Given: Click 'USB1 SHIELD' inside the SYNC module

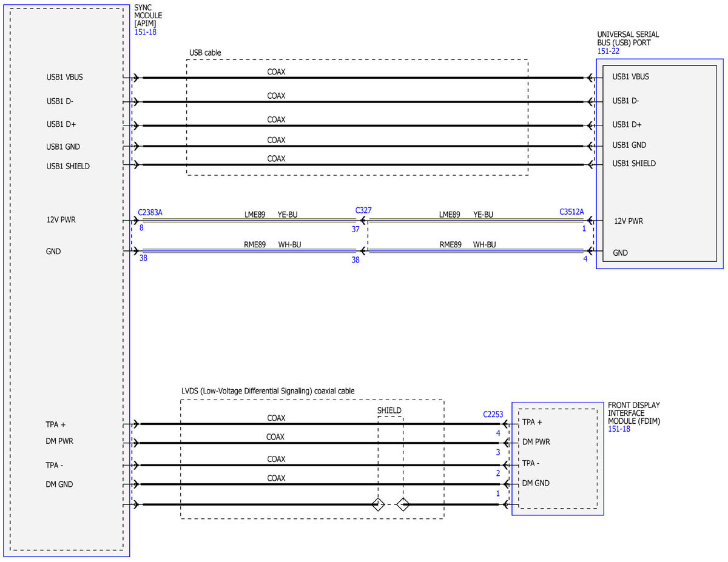Looking at the screenshot, I should click(x=68, y=166).
